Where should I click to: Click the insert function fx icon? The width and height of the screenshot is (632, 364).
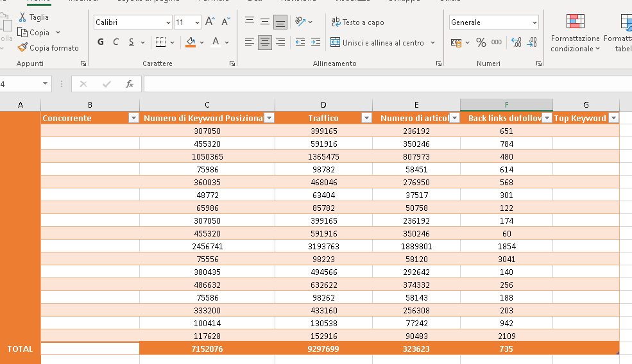(x=130, y=84)
